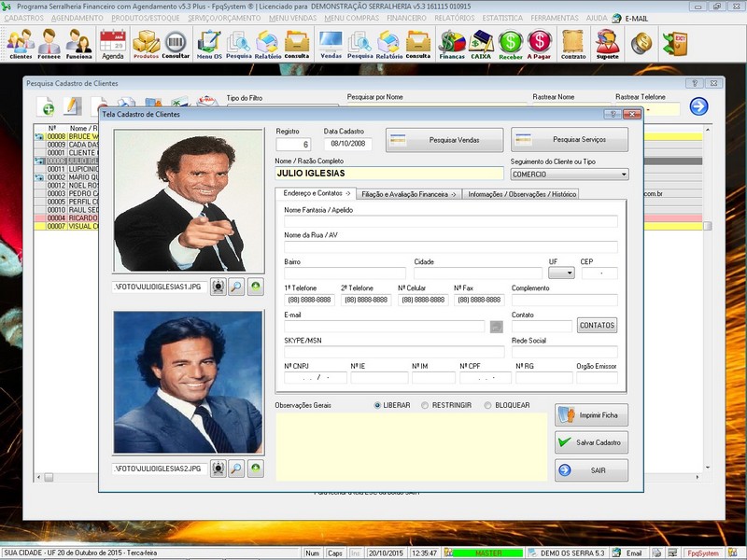Select the Clientes icon on the toolbar
The width and height of the screenshot is (747, 560).
(x=20, y=42)
